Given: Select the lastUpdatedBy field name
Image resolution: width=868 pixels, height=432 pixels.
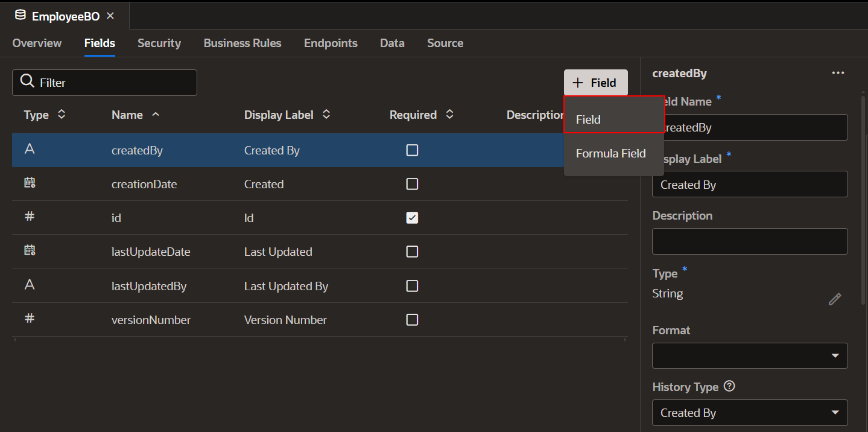Looking at the screenshot, I should (x=149, y=286).
